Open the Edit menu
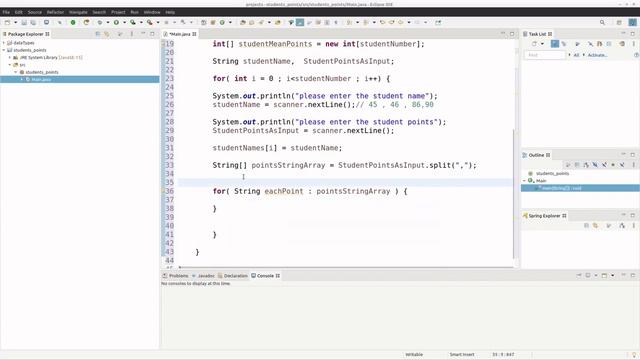 pos(19,12)
